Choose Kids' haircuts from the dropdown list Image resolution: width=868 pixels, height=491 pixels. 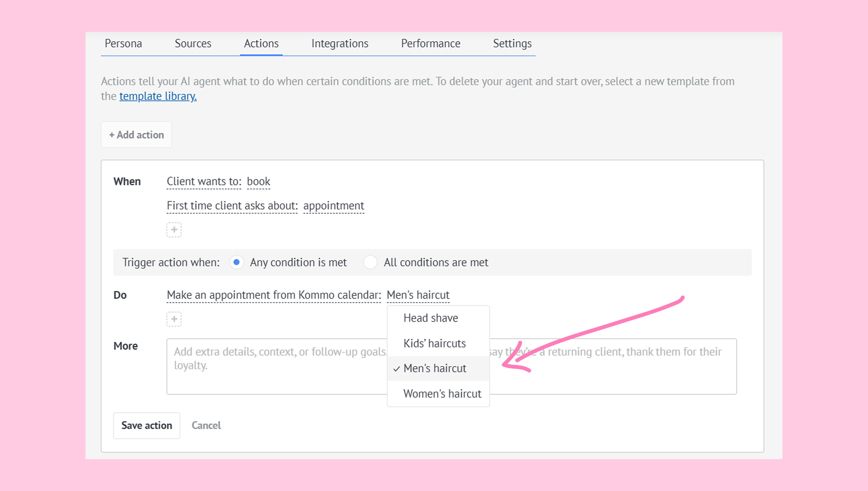[x=434, y=343]
